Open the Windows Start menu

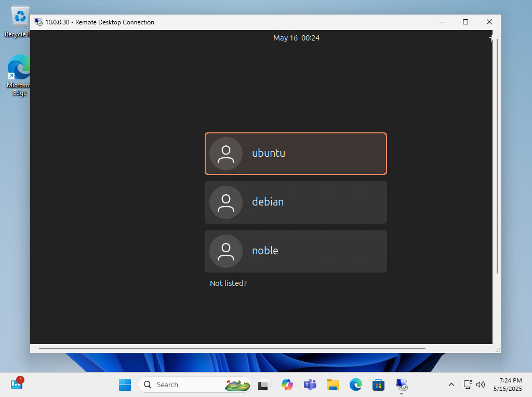pyautogui.click(x=125, y=385)
